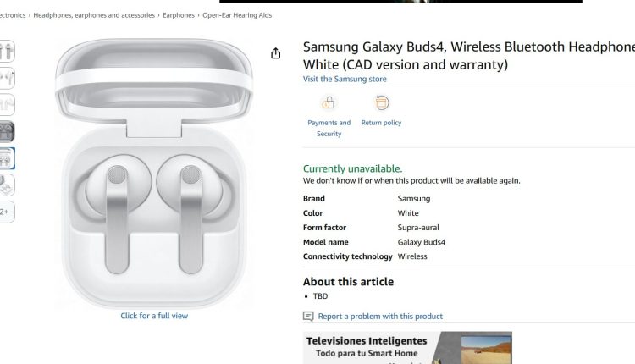The width and height of the screenshot is (635, 364).
Task: Open the Open-Ear Hearing Aids breadcrumb
Action: coord(237,15)
